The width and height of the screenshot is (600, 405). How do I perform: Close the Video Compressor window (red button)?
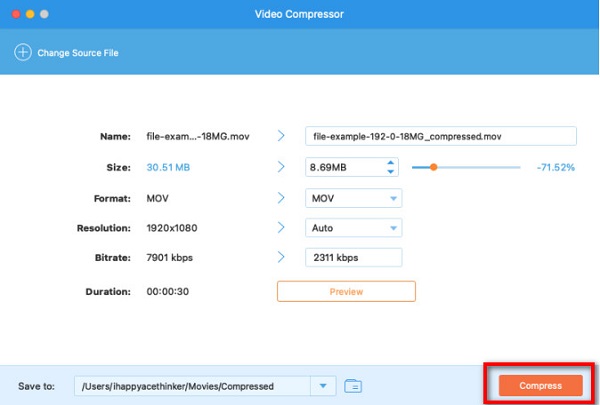point(16,14)
